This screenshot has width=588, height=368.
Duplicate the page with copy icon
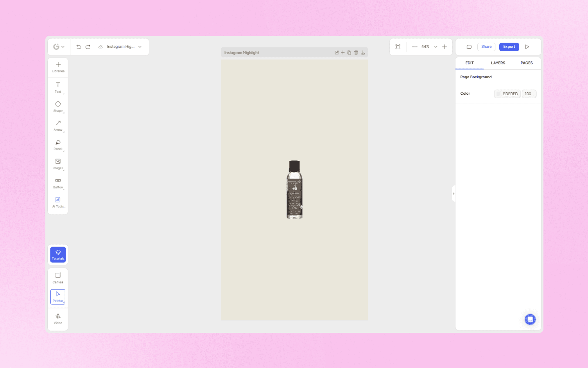click(x=349, y=52)
